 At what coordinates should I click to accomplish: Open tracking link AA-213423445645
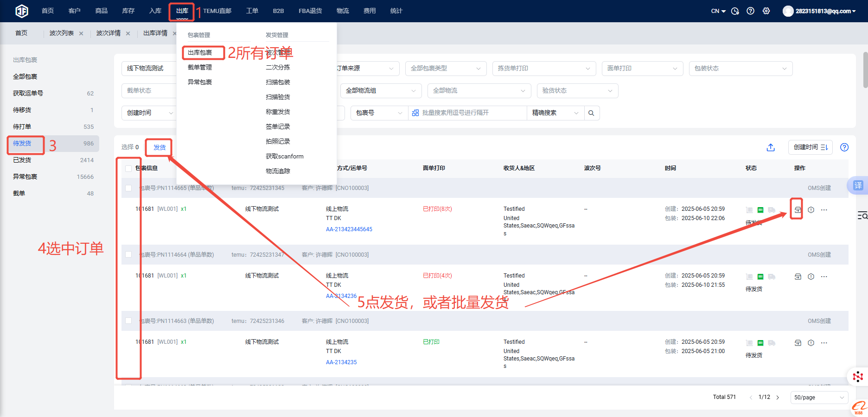pyautogui.click(x=349, y=229)
